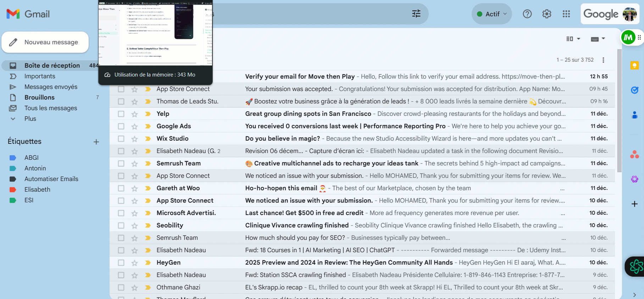Image resolution: width=644 pixels, height=299 pixels.
Task: Expand the side panel chevron
Action: tap(634, 294)
